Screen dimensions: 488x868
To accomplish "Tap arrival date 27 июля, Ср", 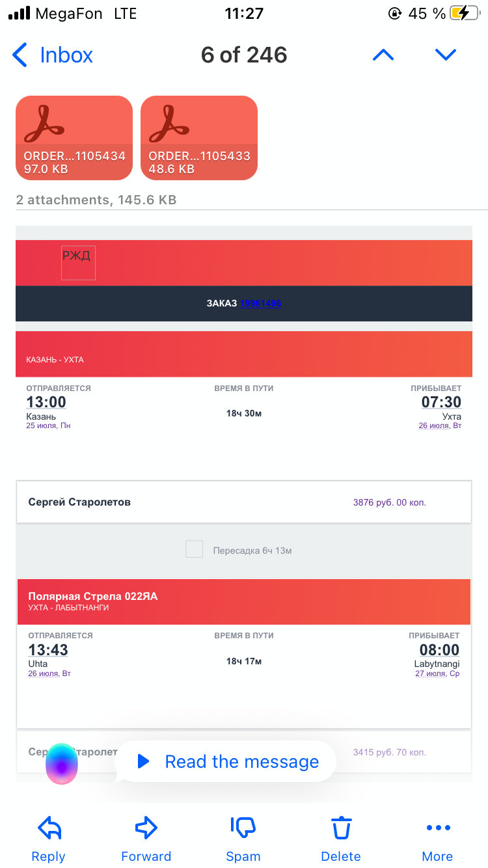I will tap(437, 673).
